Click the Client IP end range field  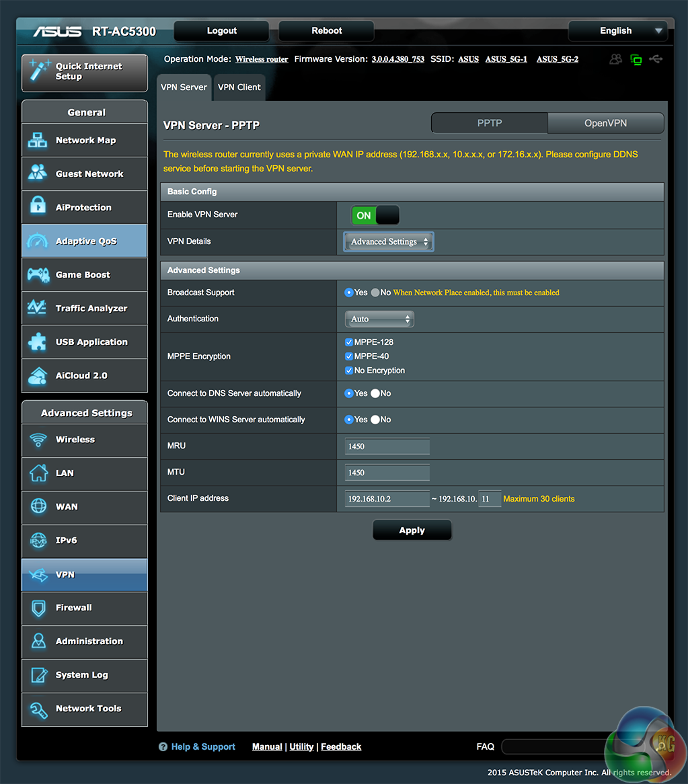[x=490, y=498]
